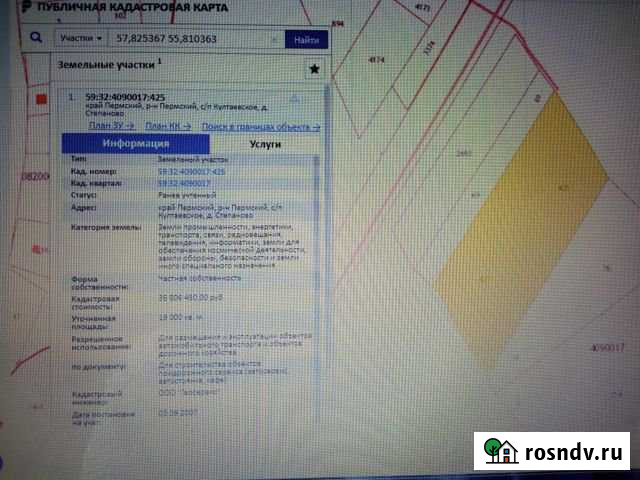Image resolution: width=640 pixels, height=480 pixels.
Task: Open the План ЗУ link
Action: click(x=112, y=127)
